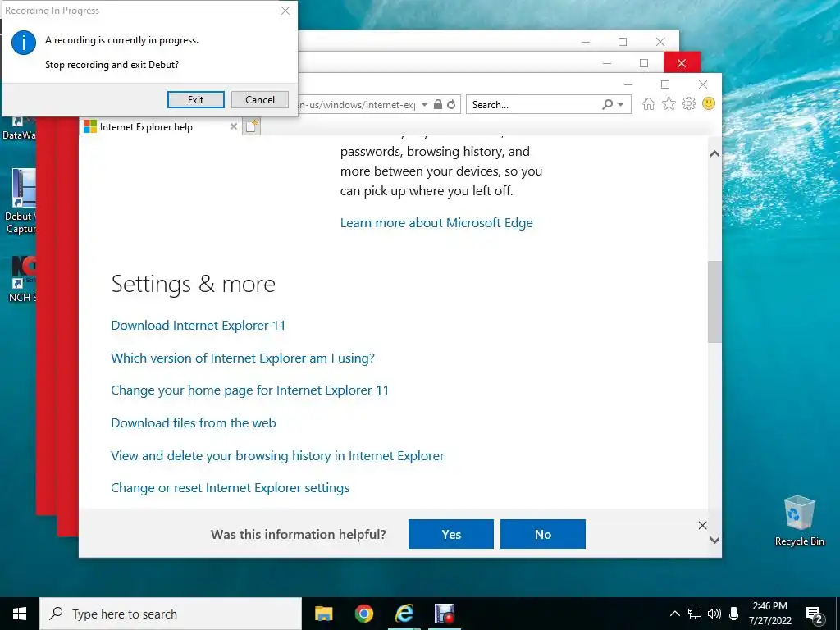Click the taskbar search box
The image size is (840, 630).
coord(171,614)
